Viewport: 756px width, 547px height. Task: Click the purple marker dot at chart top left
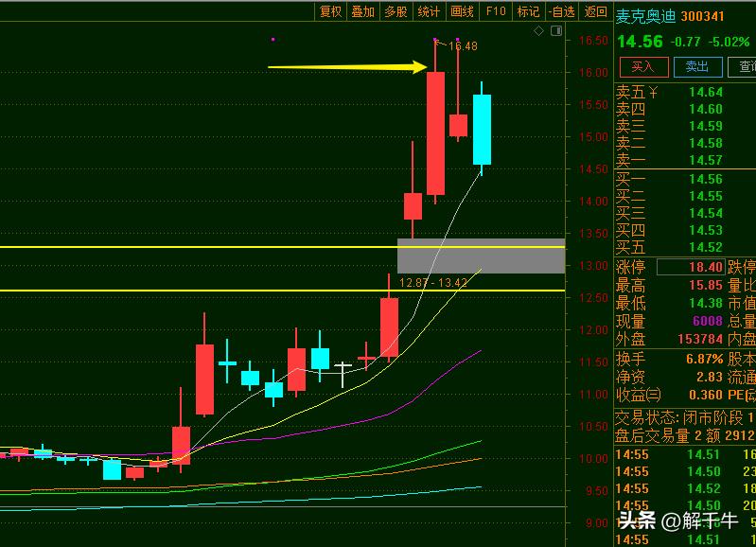click(x=273, y=40)
